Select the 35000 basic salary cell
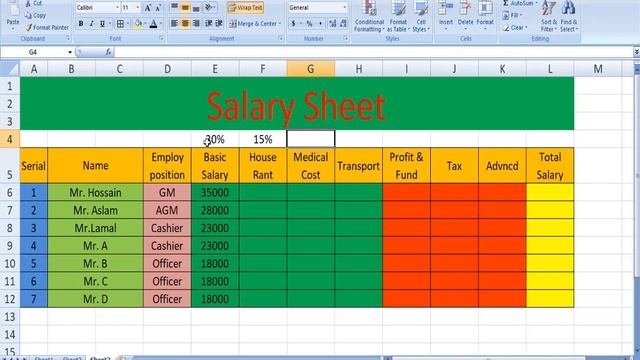The image size is (640, 360). click(215, 192)
